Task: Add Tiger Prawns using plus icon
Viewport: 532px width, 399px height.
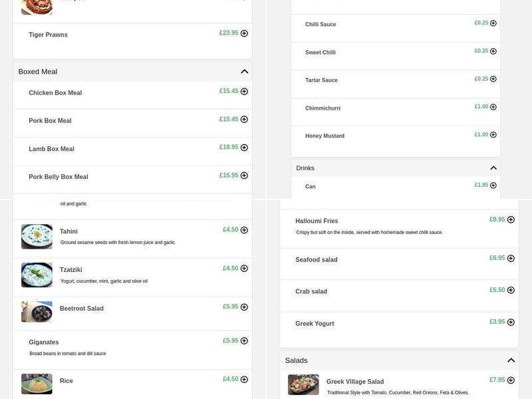Action: [x=244, y=33]
